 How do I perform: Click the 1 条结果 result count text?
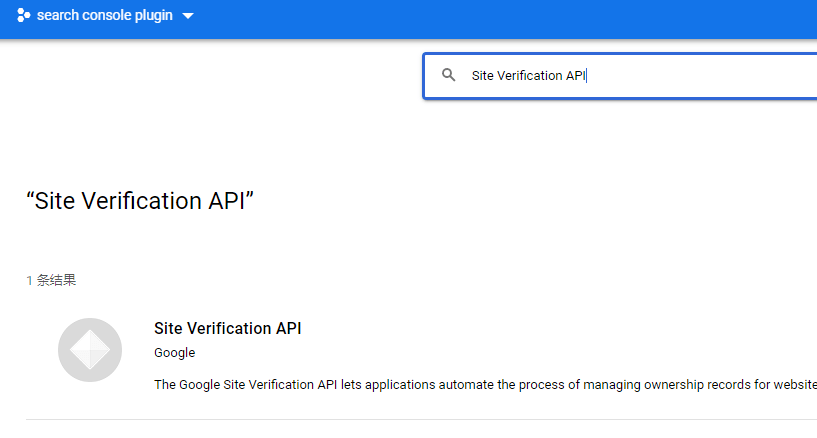(51, 280)
